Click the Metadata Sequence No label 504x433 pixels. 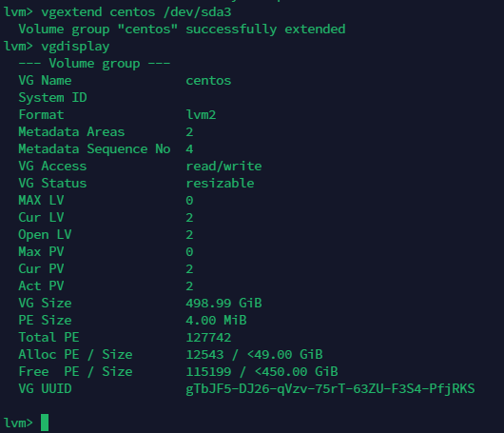(x=94, y=149)
